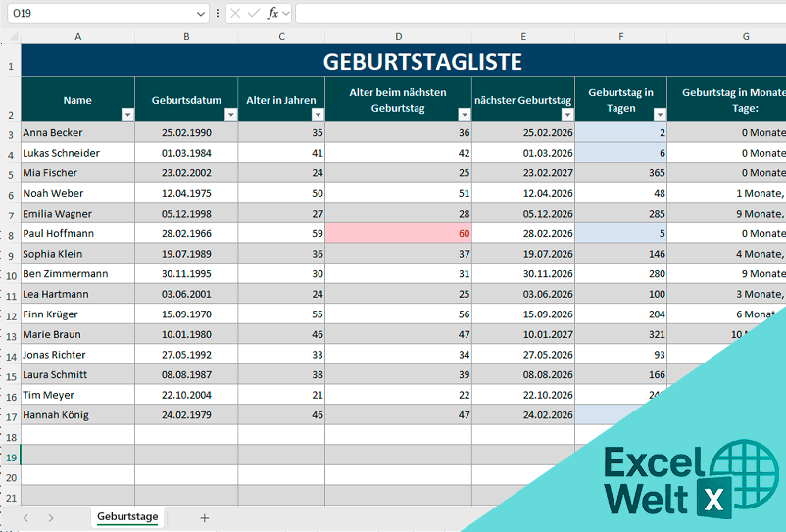The image size is (786, 532).
Task: Select next birthday cell 10.01.2027
Action: 523,334
